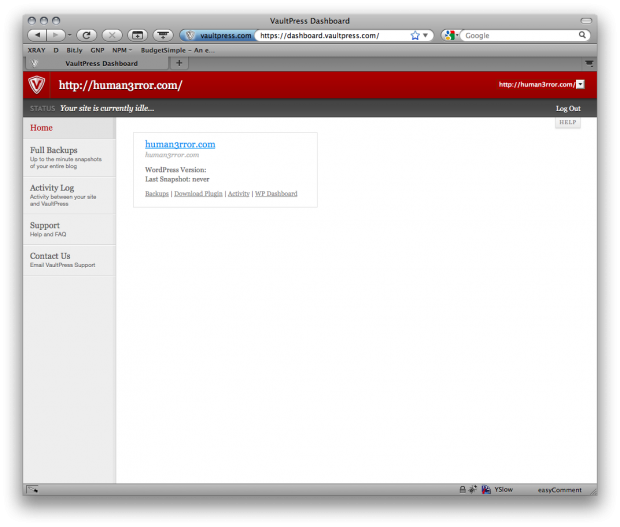Click easyComment in the status bar
This screenshot has height=527, width=620.
click(x=560, y=490)
